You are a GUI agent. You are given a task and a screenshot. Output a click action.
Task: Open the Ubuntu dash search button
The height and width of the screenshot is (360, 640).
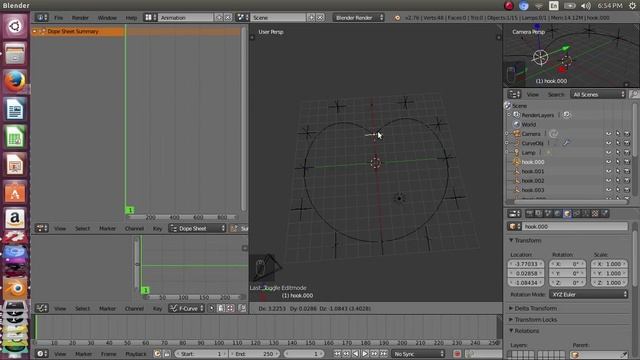coord(15,27)
